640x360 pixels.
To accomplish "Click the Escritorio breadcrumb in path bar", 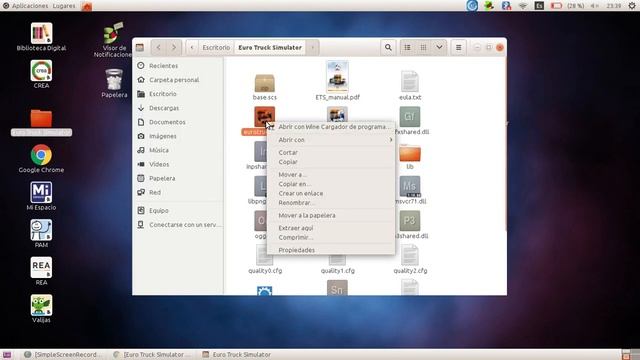I will point(216,47).
